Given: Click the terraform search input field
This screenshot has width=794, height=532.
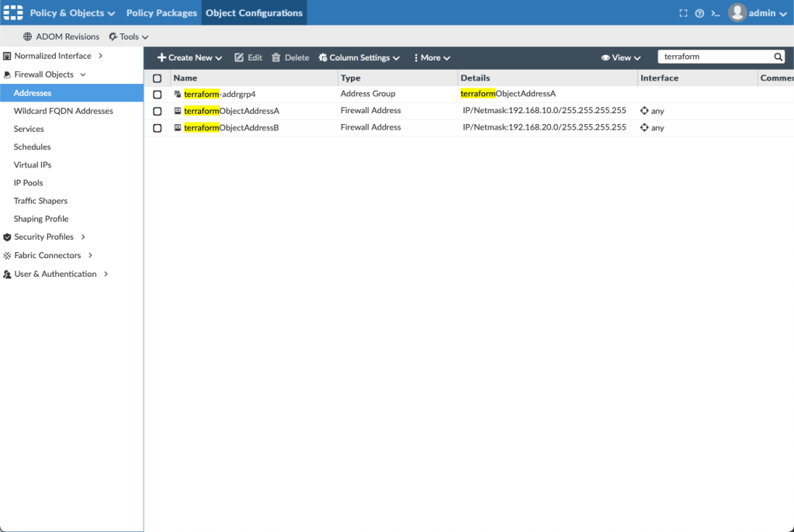Looking at the screenshot, I should (x=714, y=57).
